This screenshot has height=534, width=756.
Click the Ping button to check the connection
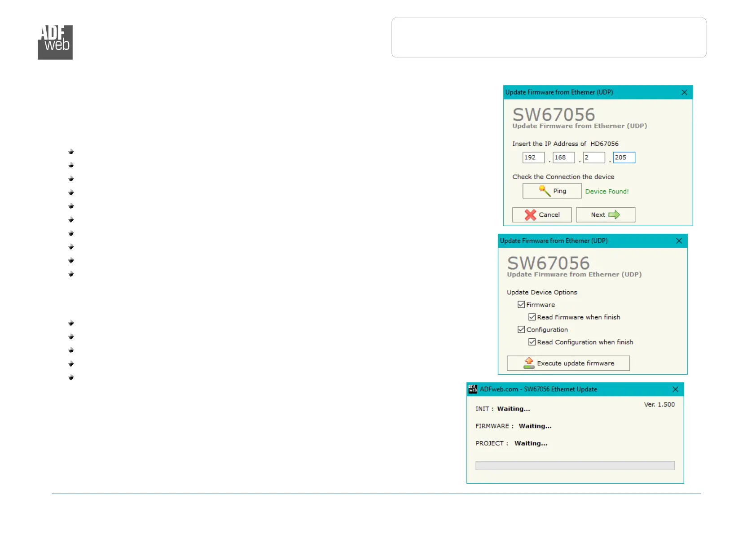[552, 191]
